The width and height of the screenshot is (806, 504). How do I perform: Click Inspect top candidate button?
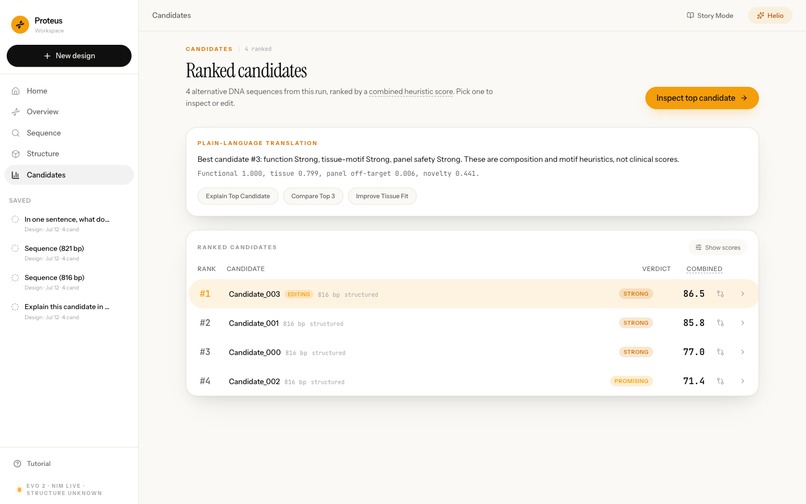tap(702, 98)
